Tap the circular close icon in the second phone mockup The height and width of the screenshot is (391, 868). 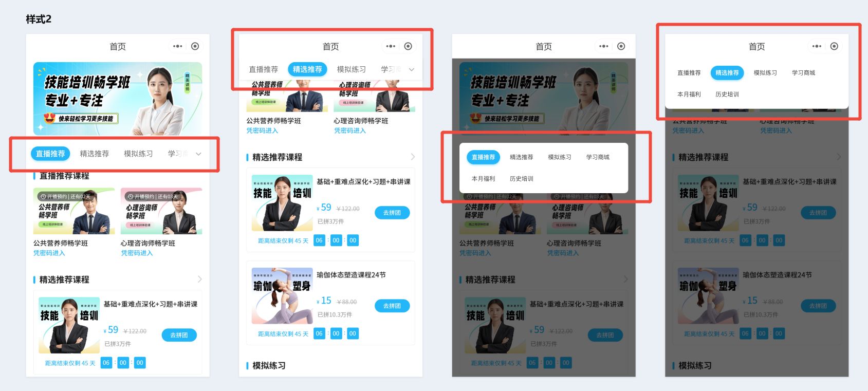[x=408, y=46]
